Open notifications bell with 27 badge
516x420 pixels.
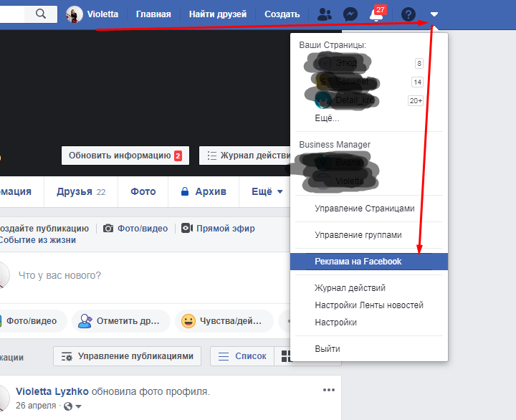376,14
